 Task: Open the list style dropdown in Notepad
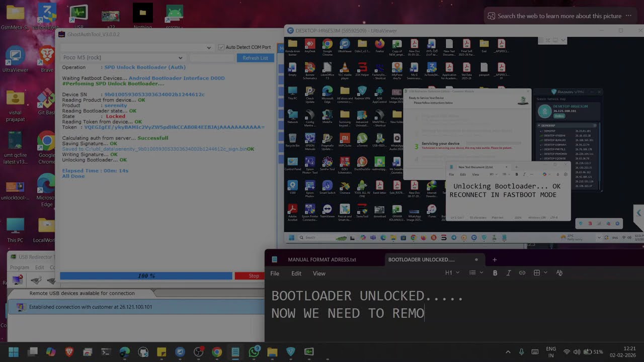click(475, 273)
